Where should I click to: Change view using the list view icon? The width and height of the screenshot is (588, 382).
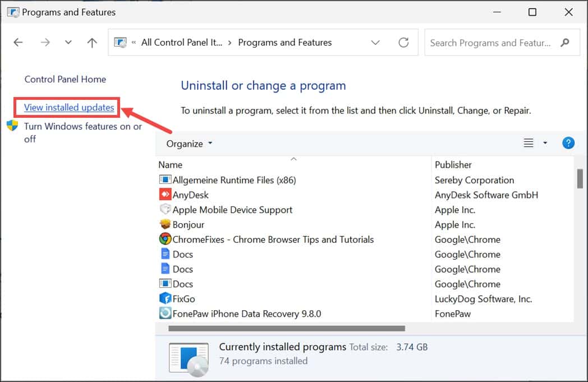pyautogui.click(x=529, y=143)
